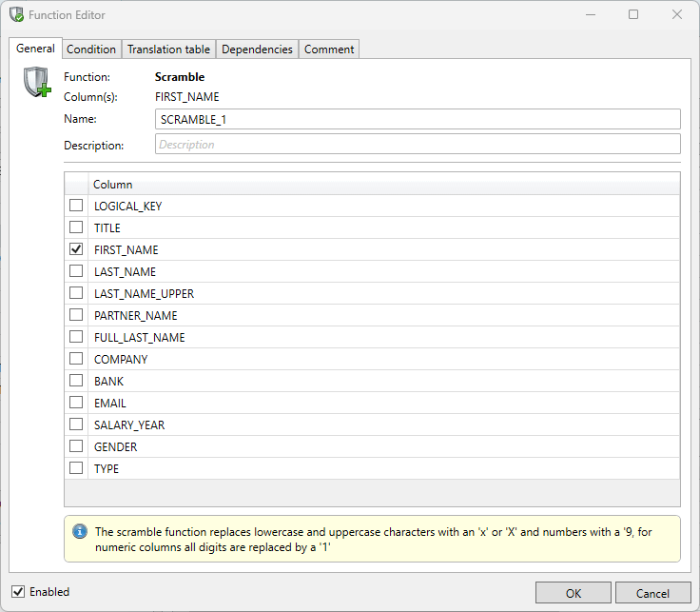The width and height of the screenshot is (700, 612).
Task: Click the Column header of the list
Action: click(x=384, y=184)
